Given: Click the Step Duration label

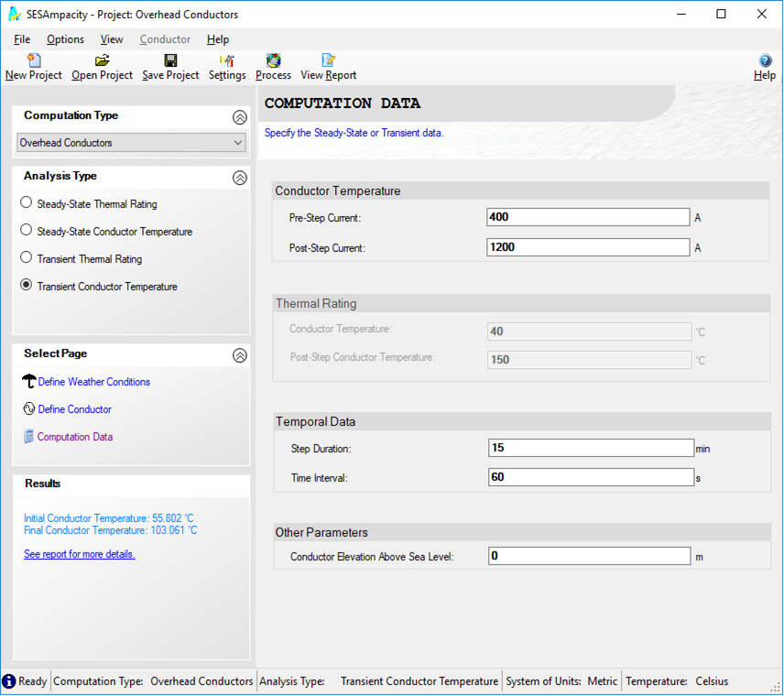Looking at the screenshot, I should click(x=321, y=449).
